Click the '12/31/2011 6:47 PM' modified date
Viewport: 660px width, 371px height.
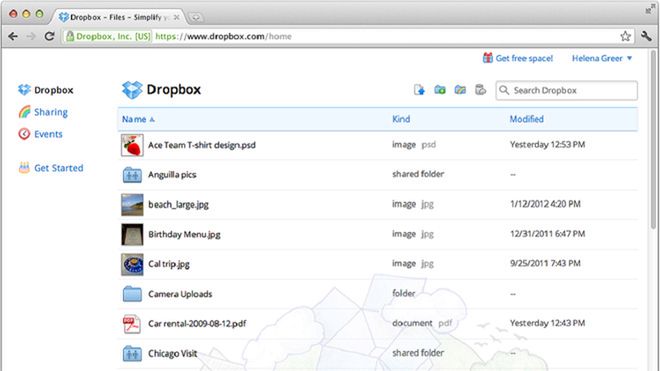547,234
